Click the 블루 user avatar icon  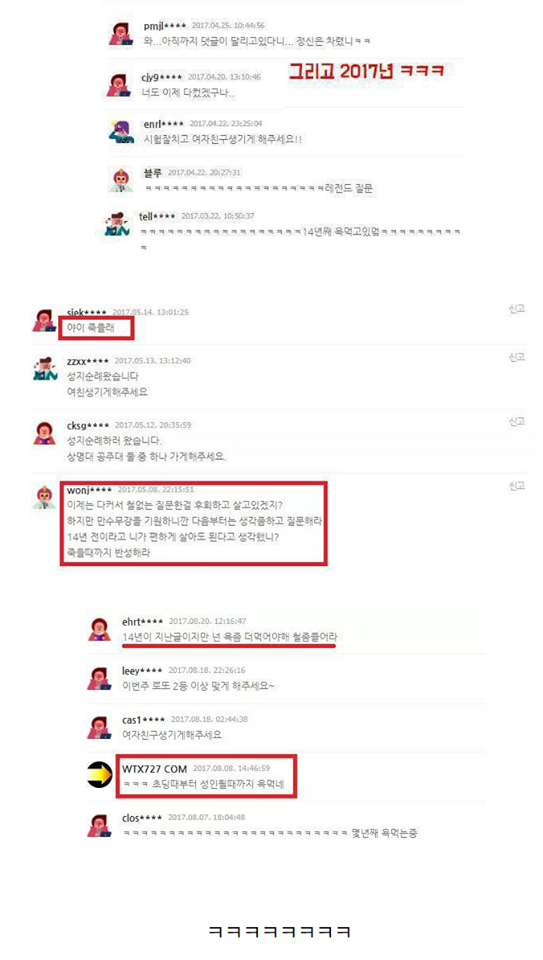click(x=121, y=180)
